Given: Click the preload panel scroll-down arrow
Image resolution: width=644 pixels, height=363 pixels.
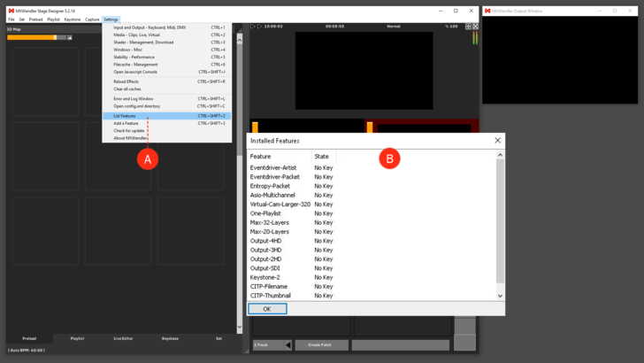Looking at the screenshot, I should 240,328.
